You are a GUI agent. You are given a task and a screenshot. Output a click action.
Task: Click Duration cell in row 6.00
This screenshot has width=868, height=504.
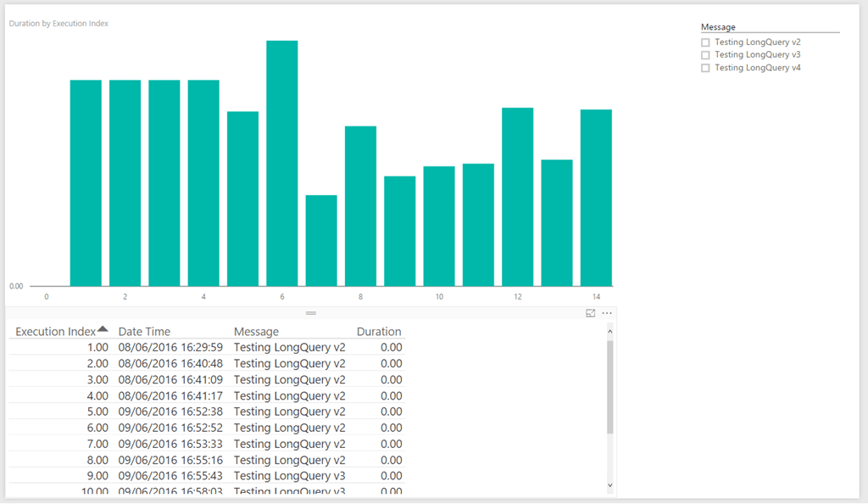(x=392, y=428)
